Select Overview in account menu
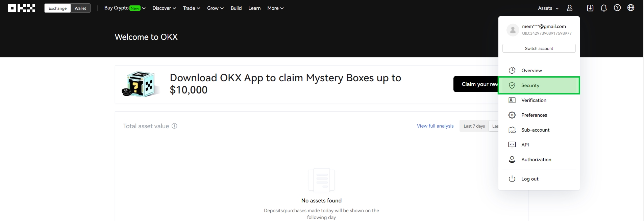 click(x=539, y=71)
